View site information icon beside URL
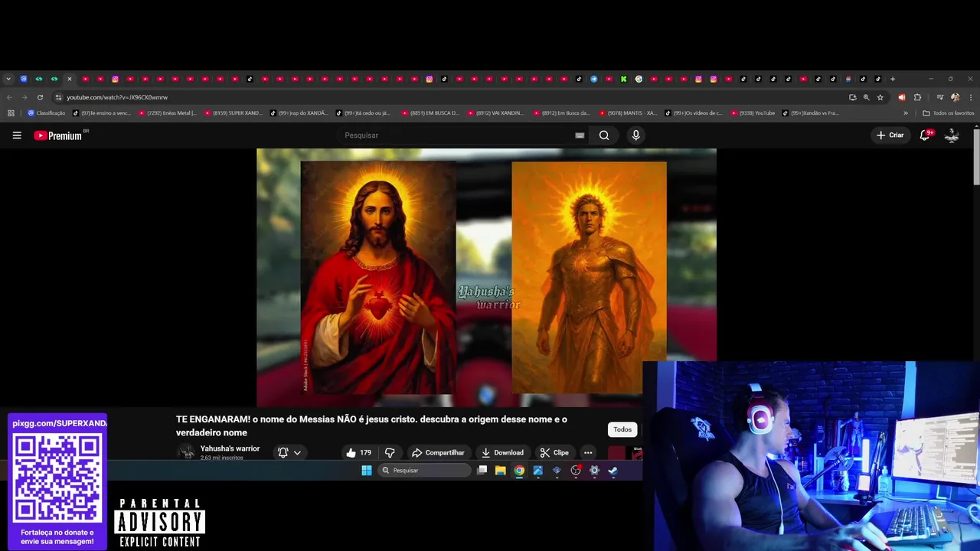The width and height of the screenshot is (980, 551). (x=58, y=97)
